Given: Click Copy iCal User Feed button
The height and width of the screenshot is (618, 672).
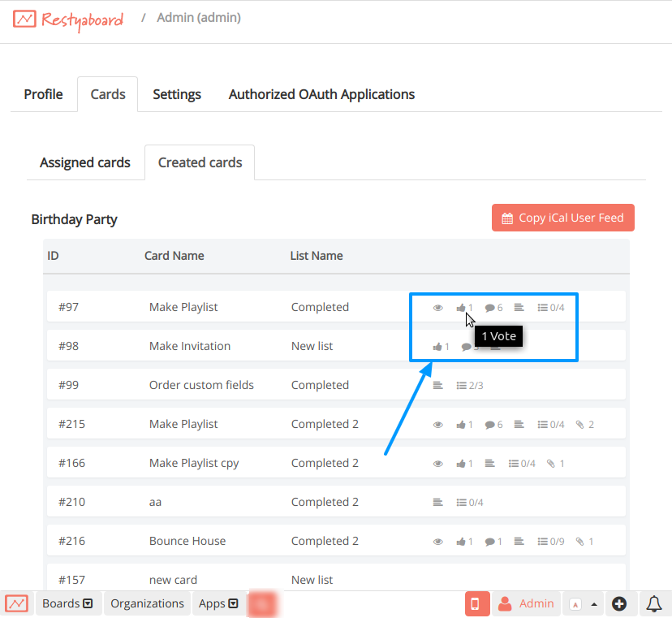Looking at the screenshot, I should [x=562, y=218].
